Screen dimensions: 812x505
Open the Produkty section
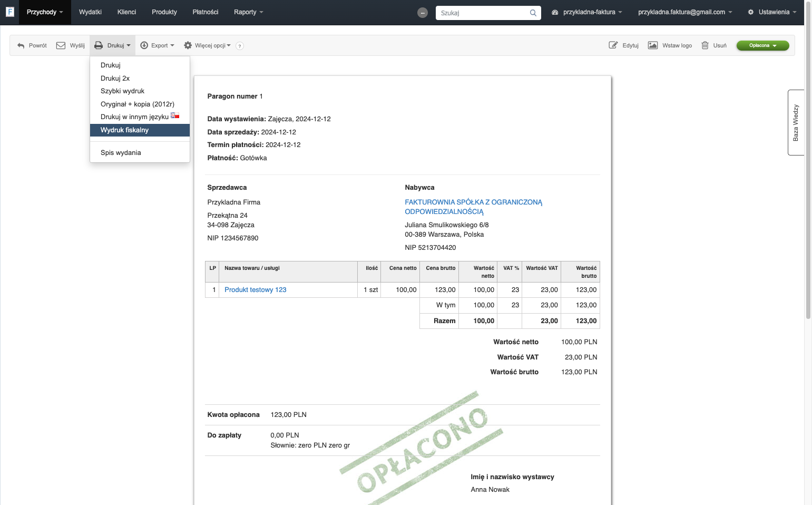[164, 12]
